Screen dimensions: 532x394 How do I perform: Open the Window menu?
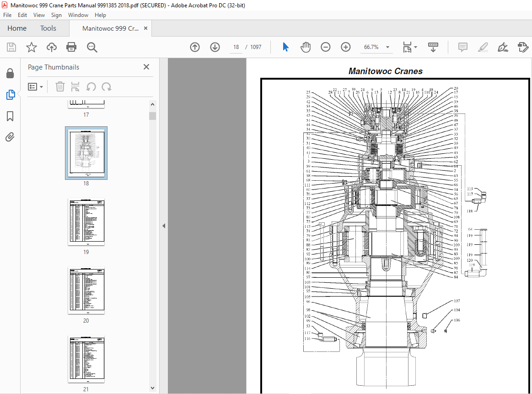pyautogui.click(x=78, y=15)
